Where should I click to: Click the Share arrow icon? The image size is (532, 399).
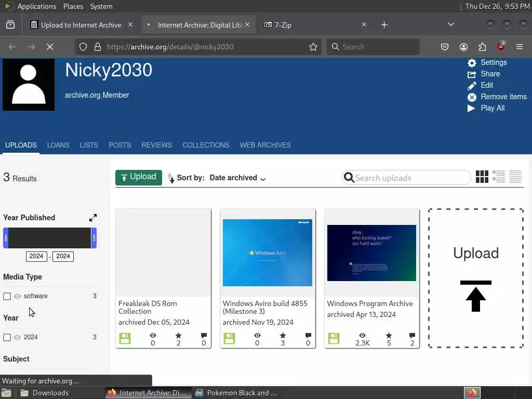coord(472,74)
